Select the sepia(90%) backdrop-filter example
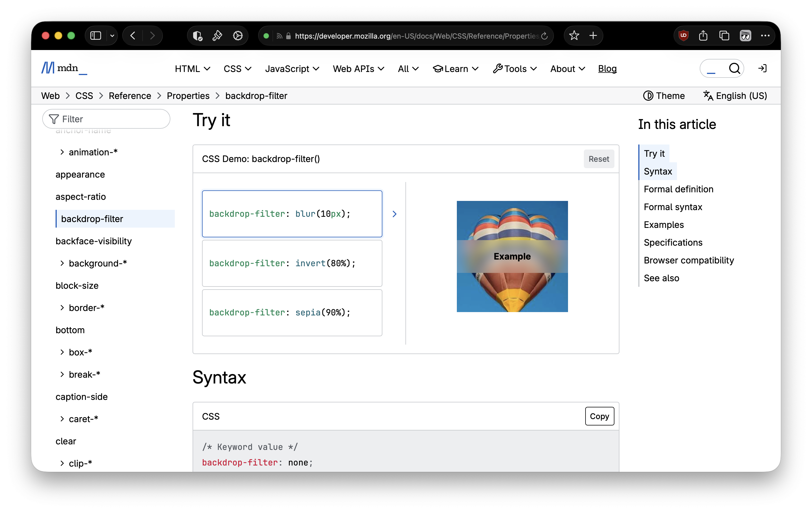Image resolution: width=812 pixels, height=513 pixels. (x=292, y=312)
